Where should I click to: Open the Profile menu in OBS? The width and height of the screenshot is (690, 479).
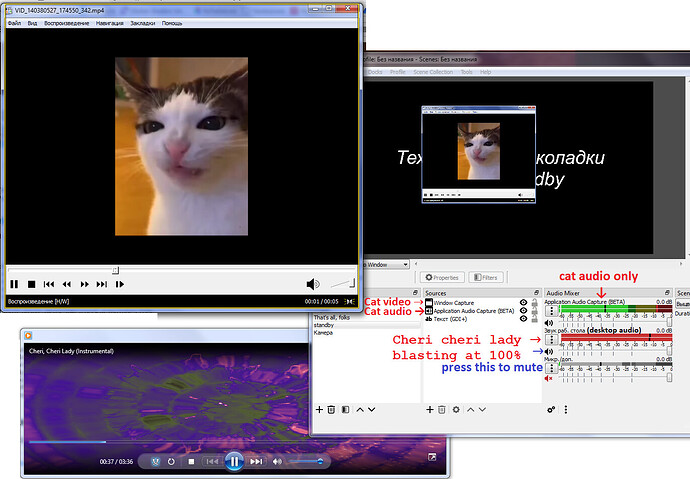(x=398, y=72)
